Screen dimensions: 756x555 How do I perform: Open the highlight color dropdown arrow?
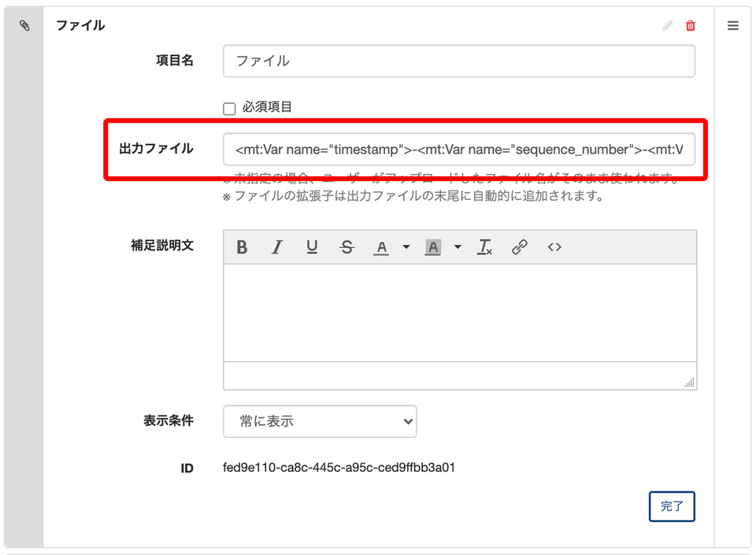click(x=458, y=246)
